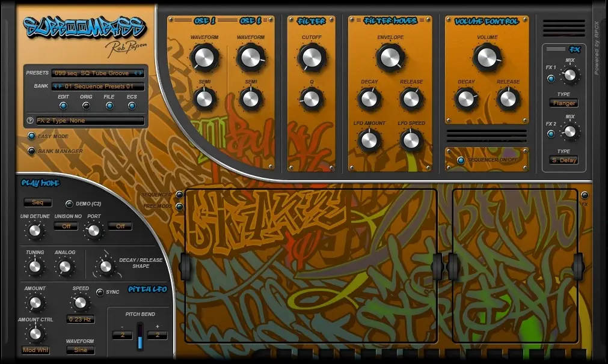This screenshot has height=364, width=608.
Task: Click the Filter Moves Release knob
Action: point(411,99)
